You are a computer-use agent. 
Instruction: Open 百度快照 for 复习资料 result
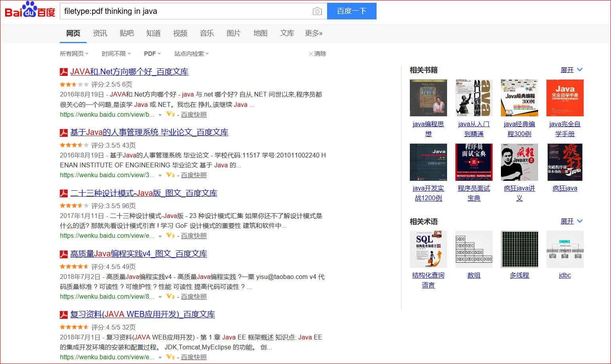[194, 357]
